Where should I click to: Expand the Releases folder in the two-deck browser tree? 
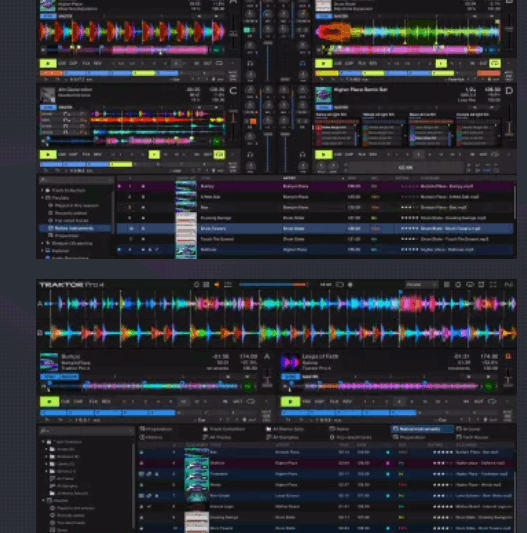(47, 457)
